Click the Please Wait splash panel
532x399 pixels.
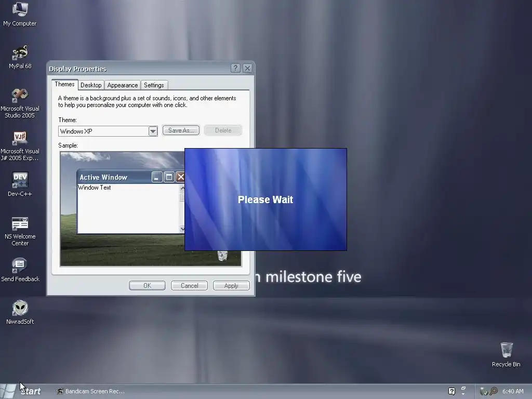(265, 199)
